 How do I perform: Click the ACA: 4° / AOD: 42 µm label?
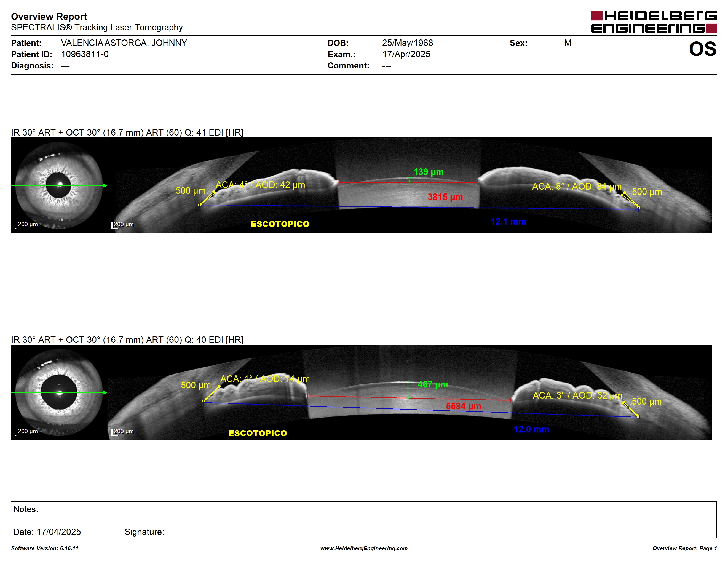point(260,185)
